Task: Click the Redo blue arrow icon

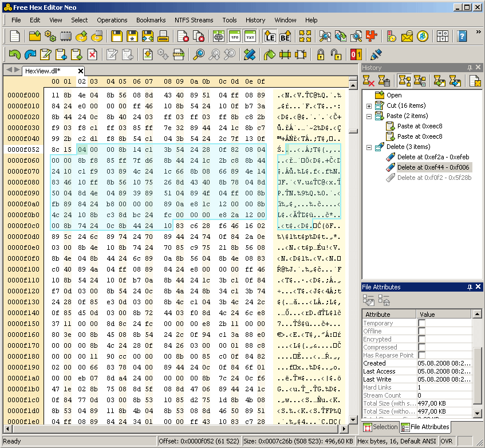Action: coord(30,55)
